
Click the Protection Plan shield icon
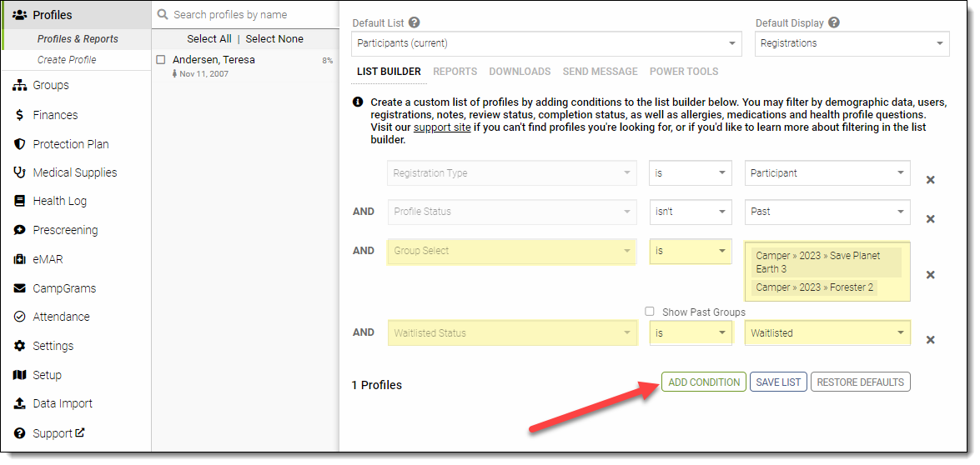click(19, 144)
